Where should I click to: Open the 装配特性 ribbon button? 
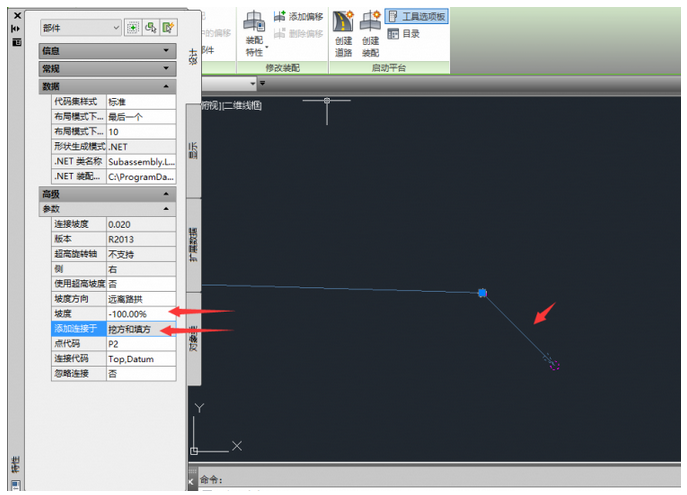255,34
